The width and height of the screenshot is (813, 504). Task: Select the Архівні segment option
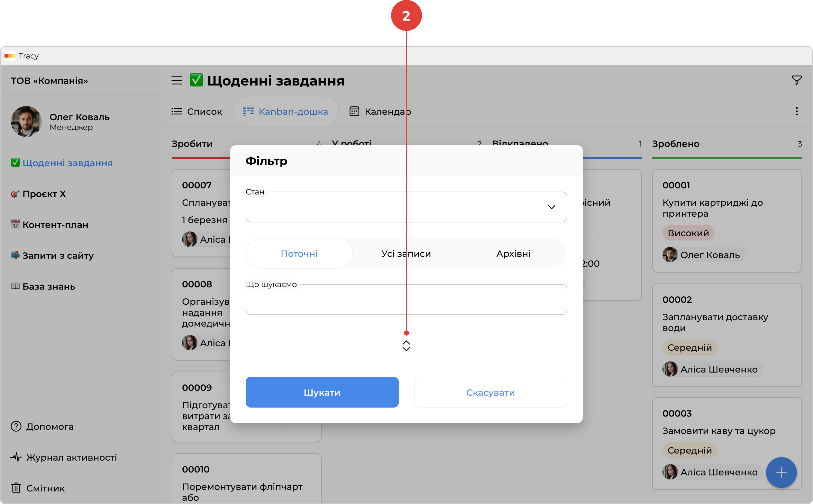point(513,254)
